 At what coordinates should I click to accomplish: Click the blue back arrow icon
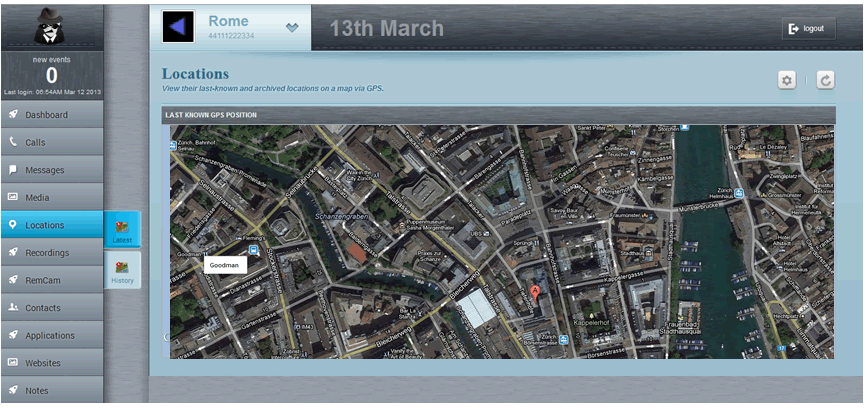pos(178,28)
